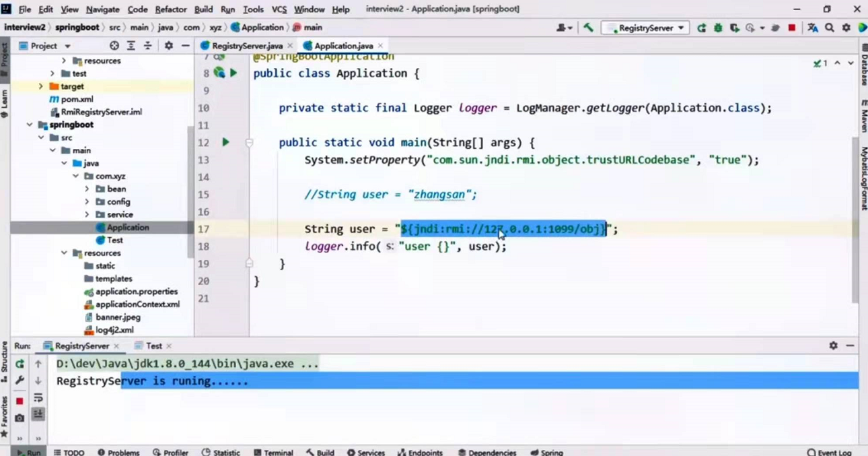Image resolution: width=868 pixels, height=456 pixels.
Task: Open Project panel options gear
Action: [168, 46]
